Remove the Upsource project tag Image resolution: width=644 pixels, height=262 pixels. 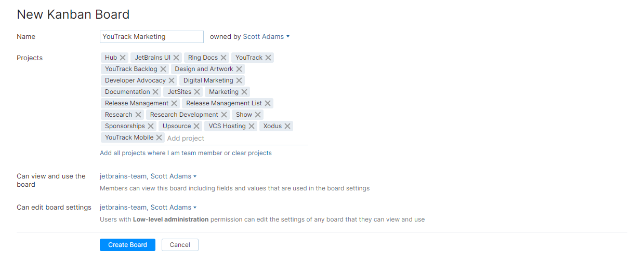click(196, 126)
